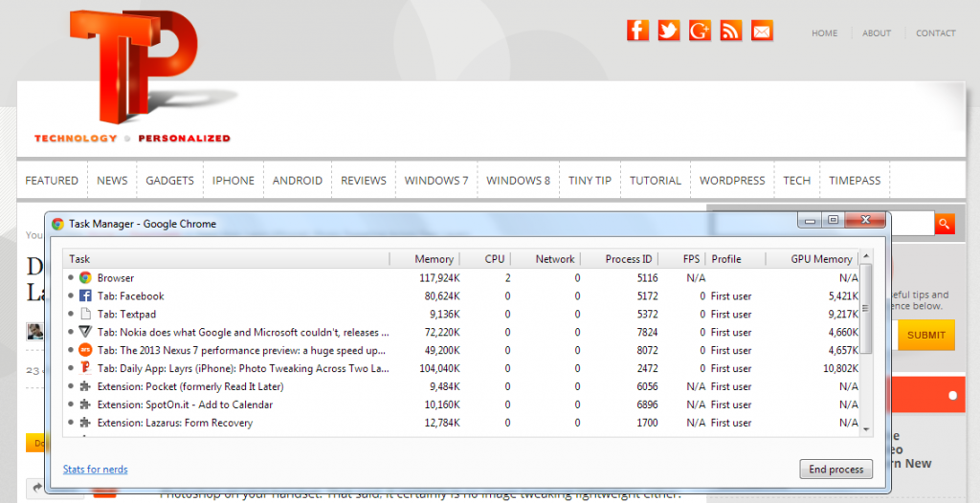Viewport: 980px width, 503px height.
Task: Click the yellow SUBMIT button
Action: point(925,335)
